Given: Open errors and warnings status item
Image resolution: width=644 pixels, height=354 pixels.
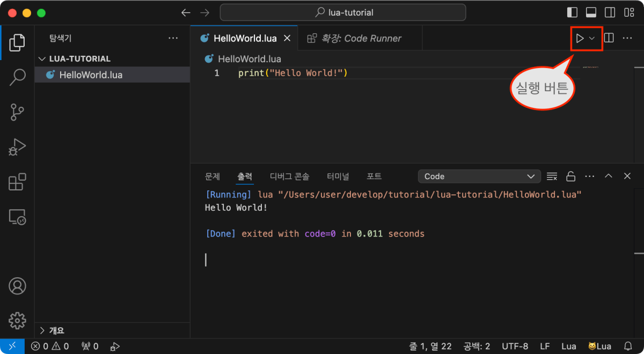Looking at the screenshot, I should tap(50, 346).
